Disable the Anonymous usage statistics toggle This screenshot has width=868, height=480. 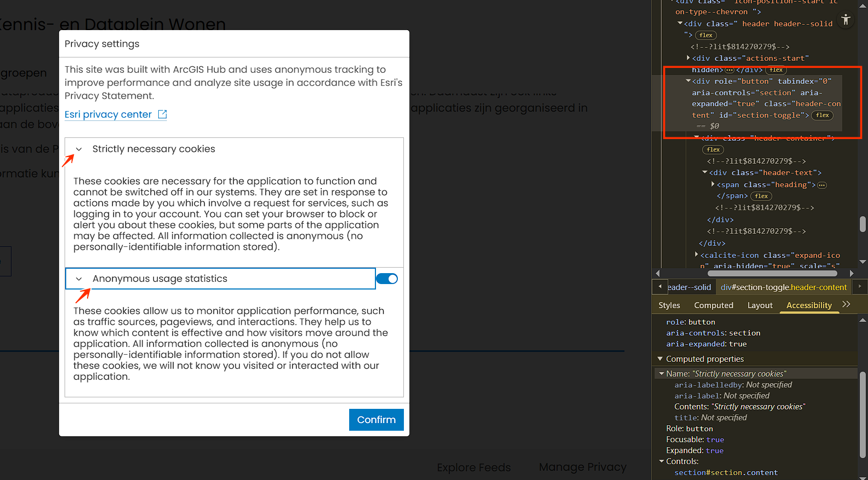(387, 279)
